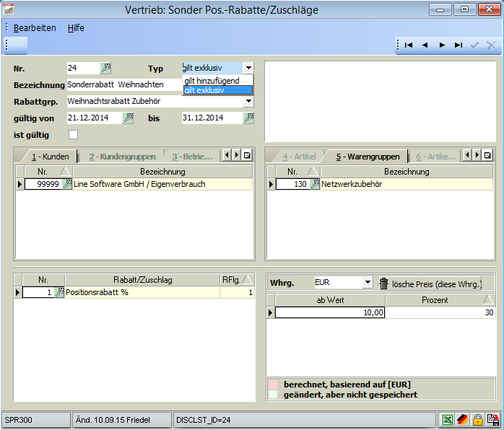Click pink berechnet legend swatch
The image size is (504, 430).
tap(273, 385)
